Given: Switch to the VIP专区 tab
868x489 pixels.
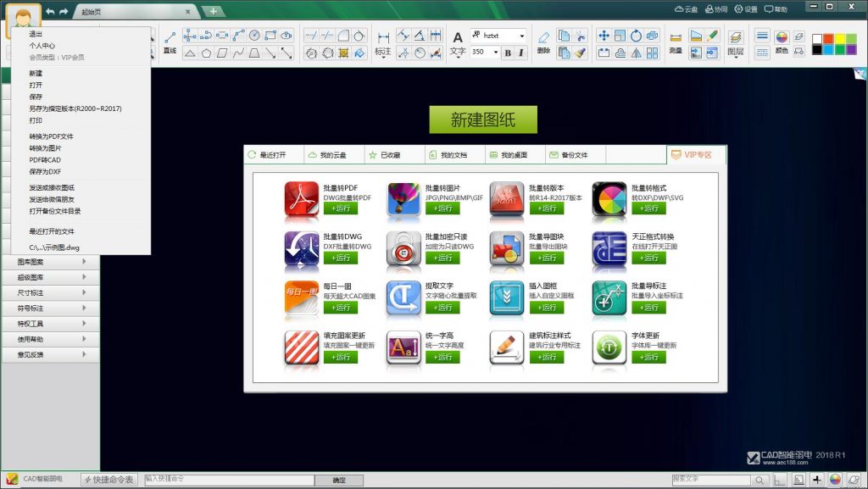Looking at the screenshot, I should pos(697,155).
